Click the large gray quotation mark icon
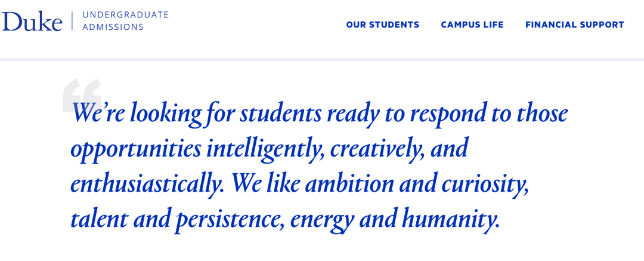Screen dimensions: 644x261 [82, 95]
